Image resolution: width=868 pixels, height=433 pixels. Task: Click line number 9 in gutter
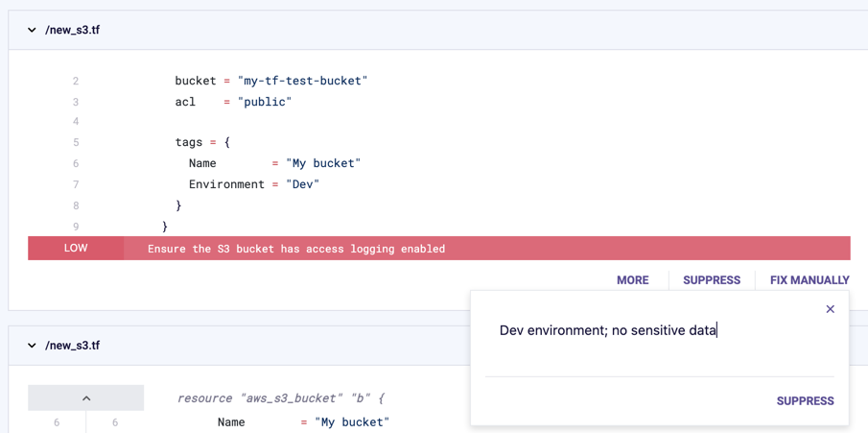coord(76,227)
